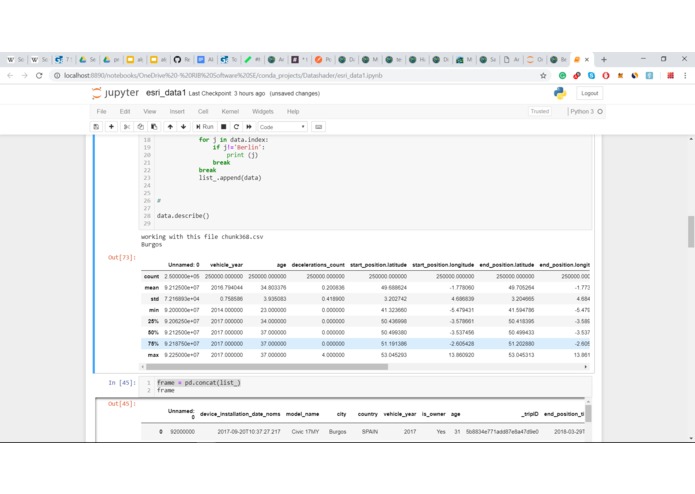The height and width of the screenshot is (494, 695).
Task: Open the Cell menu
Action: pos(203,112)
